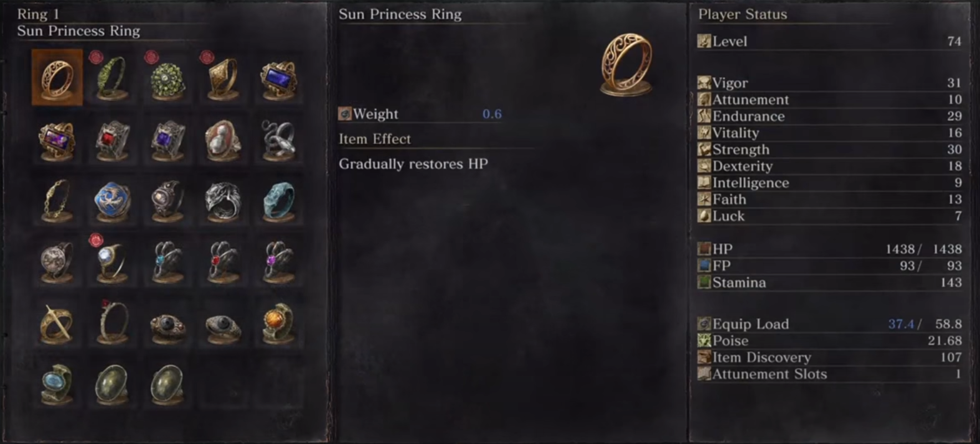
Task: Choose the red gem clawed ring
Action: (x=224, y=262)
